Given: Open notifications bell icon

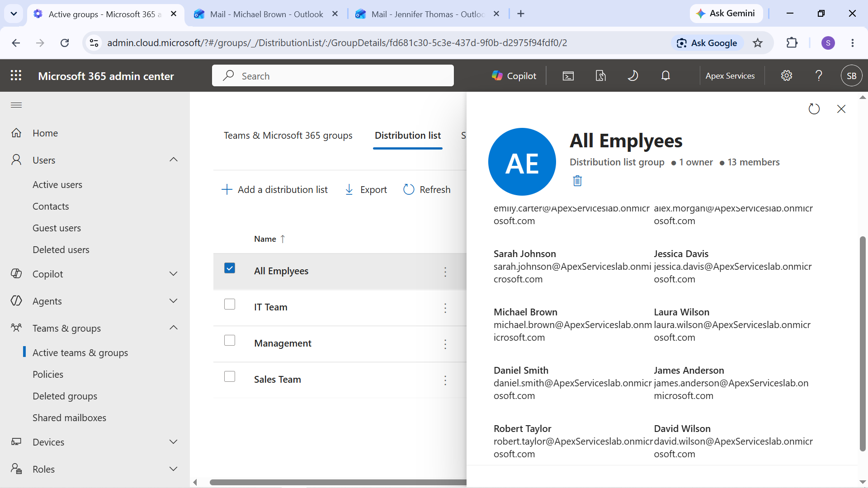Looking at the screenshot, I should point(665,76).
